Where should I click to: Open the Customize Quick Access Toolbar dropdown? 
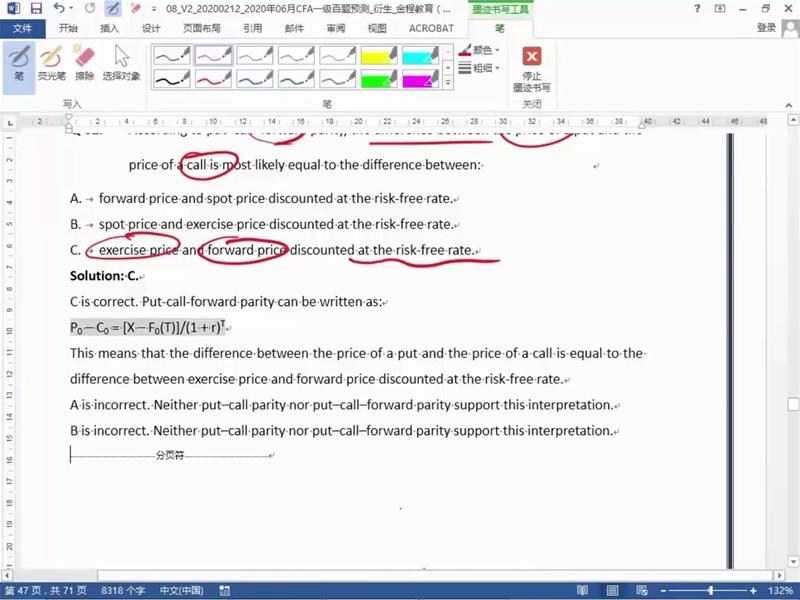tap(154, 9)
